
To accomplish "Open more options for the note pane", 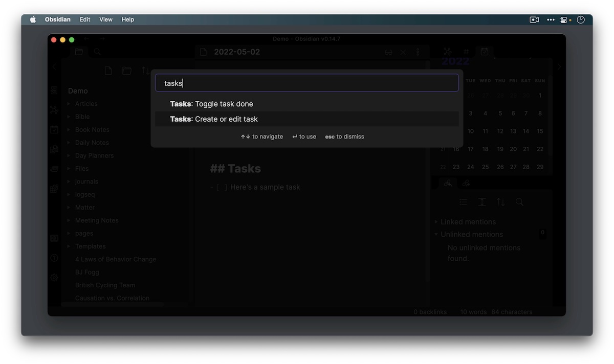I will point(418,52).
